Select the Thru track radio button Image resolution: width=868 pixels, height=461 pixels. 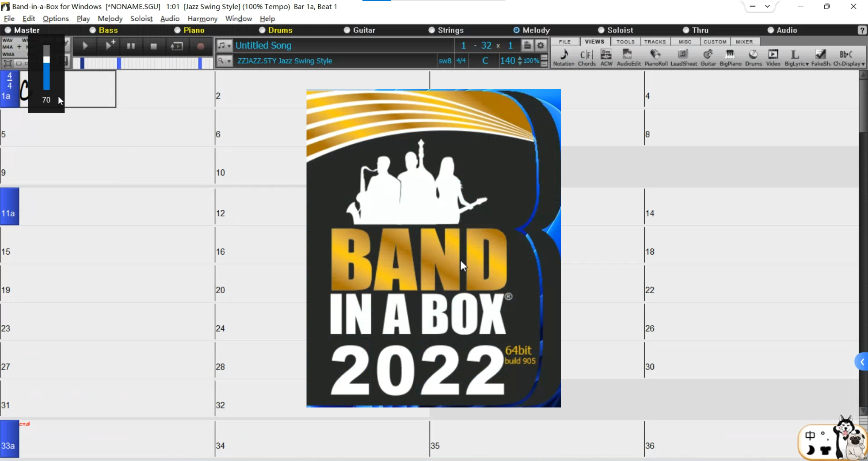[x=686, y=30]
